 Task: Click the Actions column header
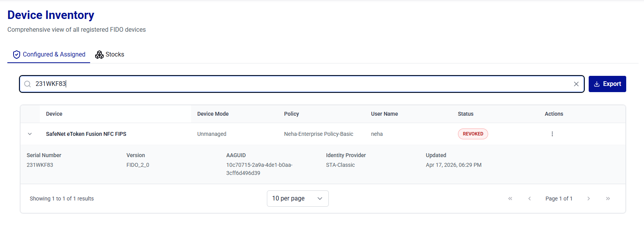coord(554,114)
